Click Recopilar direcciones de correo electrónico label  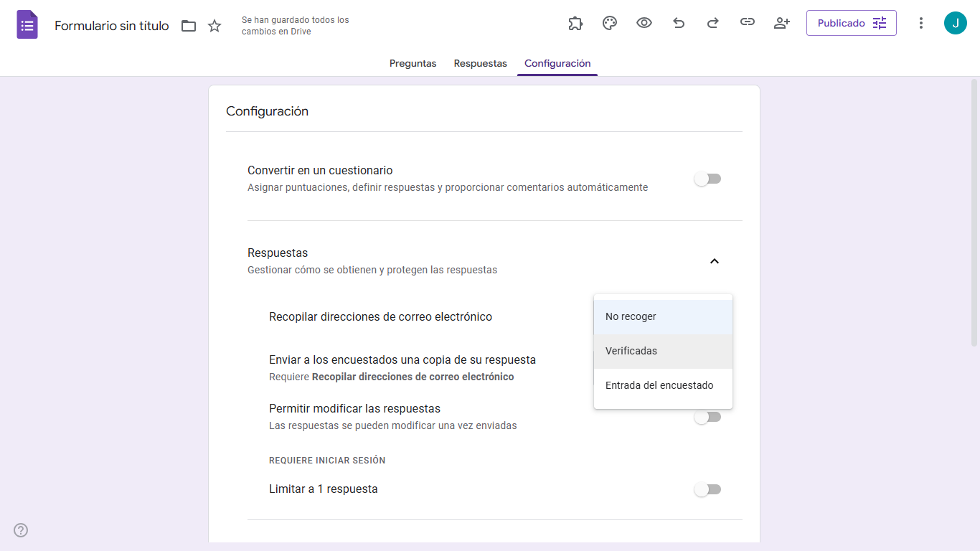(380, 316)
